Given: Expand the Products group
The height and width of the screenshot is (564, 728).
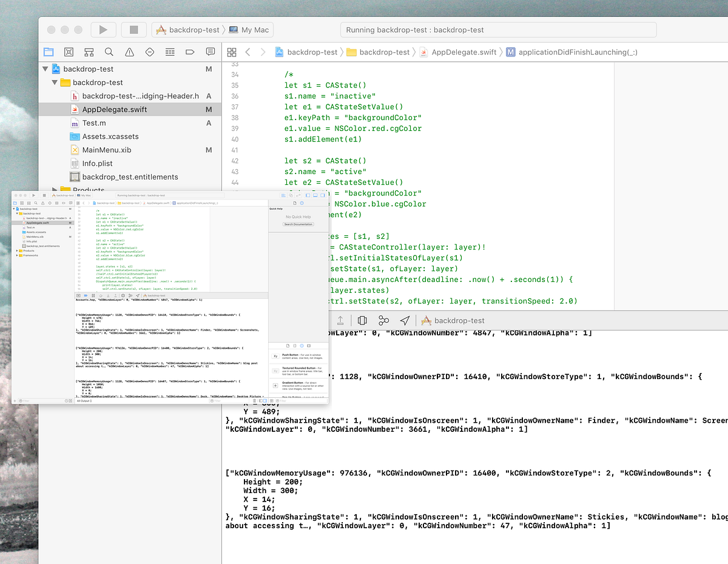Looking at the screenshot, I should [x=54, y=190].
